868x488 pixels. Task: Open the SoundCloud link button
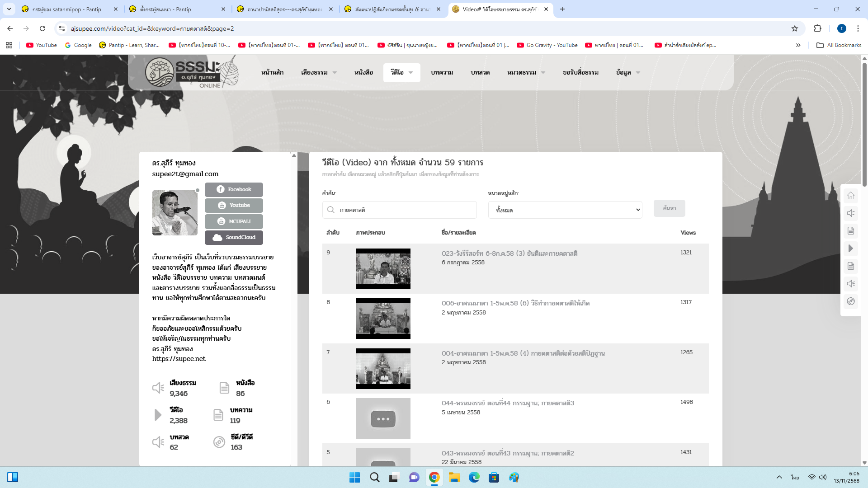point(234,237)
